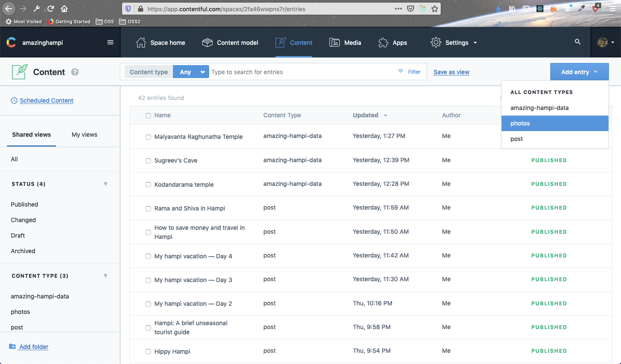Check Malyavanta Raghunatha Temple row checkbox

[x=148, y=137]
